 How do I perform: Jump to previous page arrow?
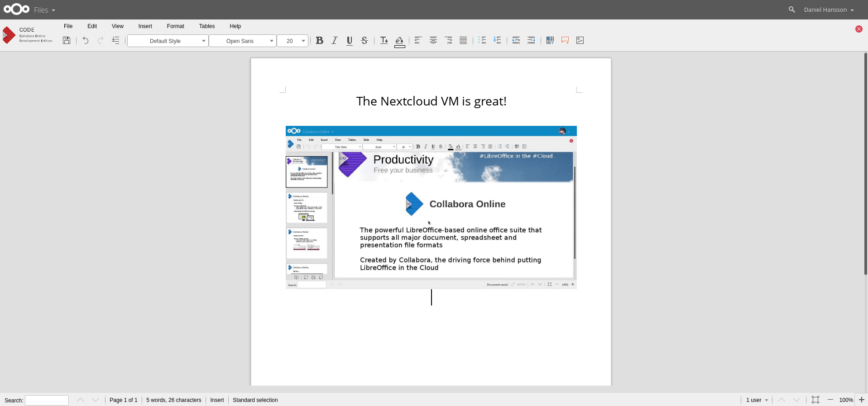pyautogui.click(x=782, y=400)
